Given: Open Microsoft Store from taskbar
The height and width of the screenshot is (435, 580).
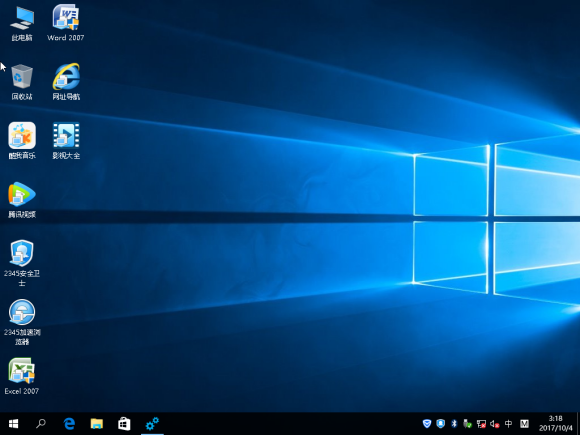Looking at the screenshot, I should (124, 424).
